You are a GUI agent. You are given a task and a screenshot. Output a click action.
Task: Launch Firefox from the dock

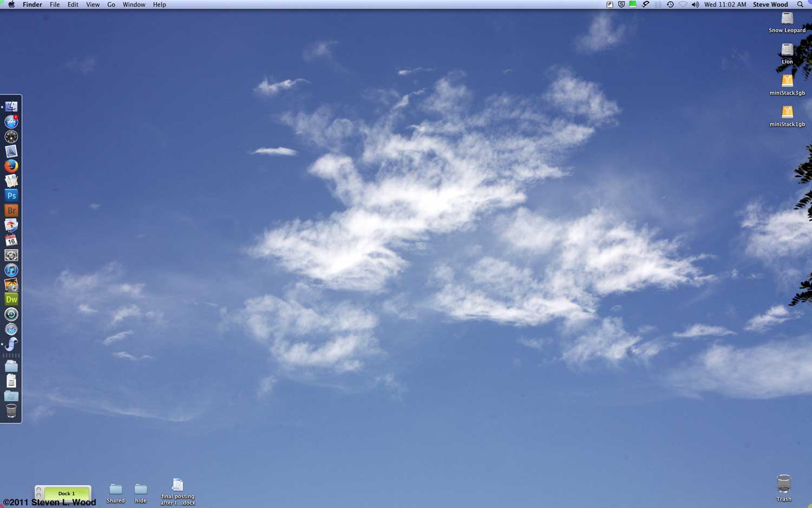click(11, 166)
